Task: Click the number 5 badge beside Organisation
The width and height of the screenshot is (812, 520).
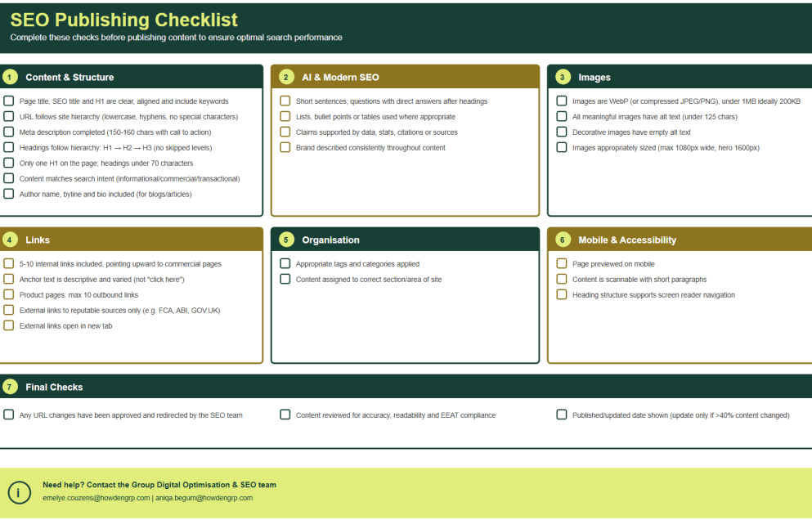Action: click(x=286, y=240)
